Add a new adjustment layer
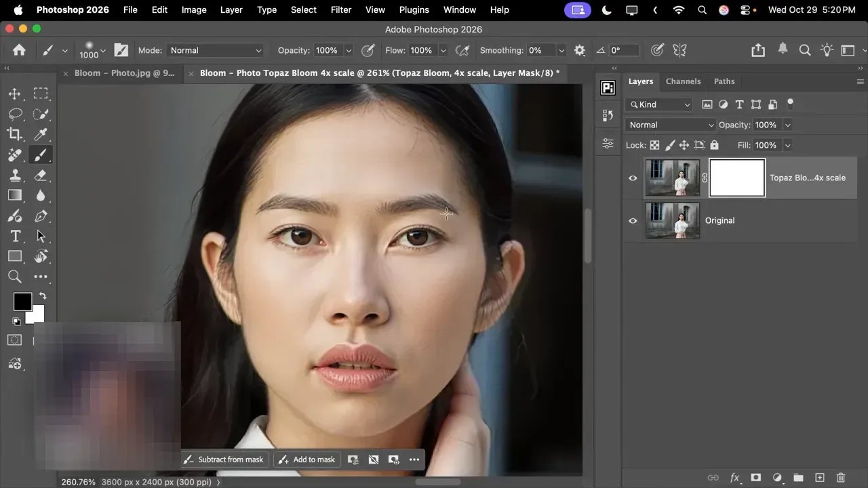Viewport: 868px width, 488px height. point(777,477)
